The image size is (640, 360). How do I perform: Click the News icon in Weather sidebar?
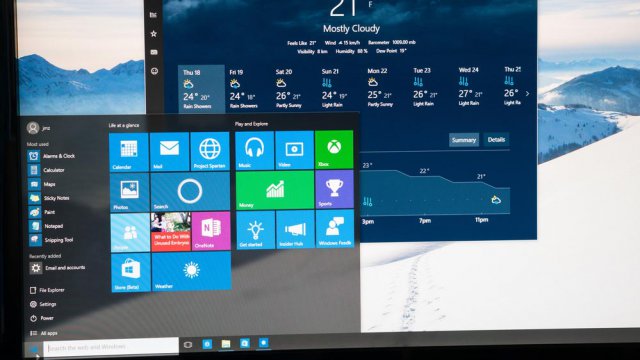tap(154, 52)
